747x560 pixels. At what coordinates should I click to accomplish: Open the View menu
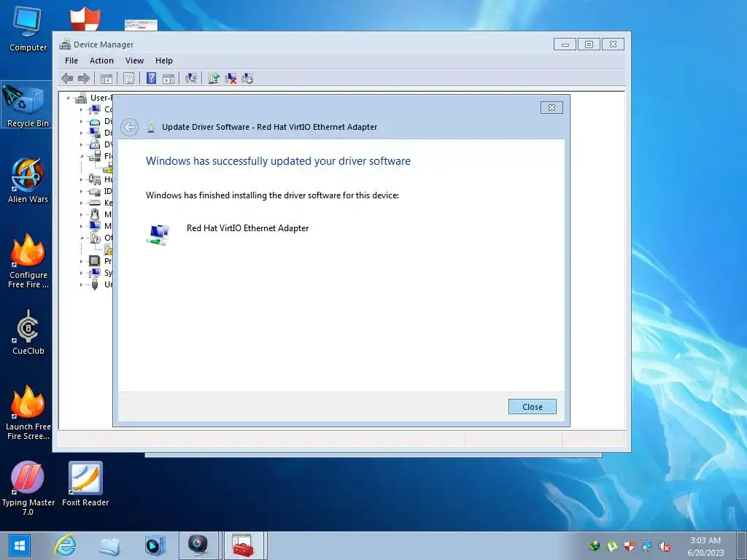[134, 61]
